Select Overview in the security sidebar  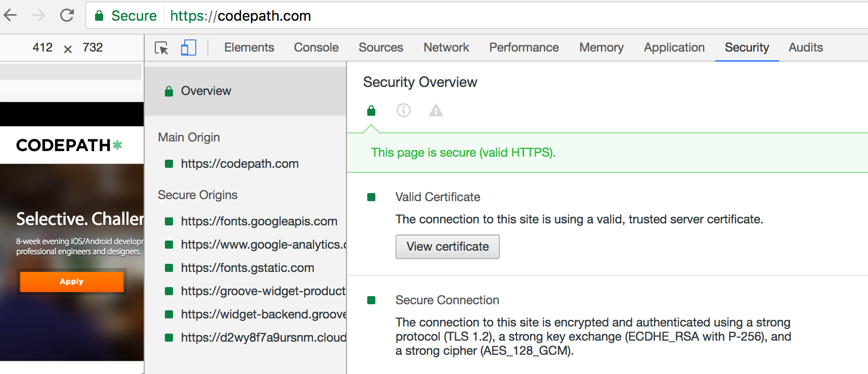click(206, 91)
